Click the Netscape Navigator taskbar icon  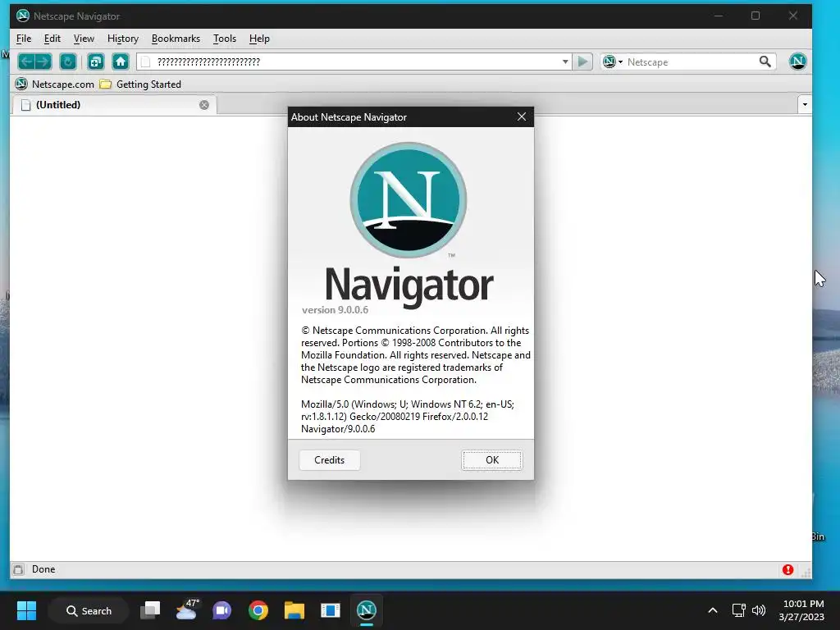coord(367,610)
